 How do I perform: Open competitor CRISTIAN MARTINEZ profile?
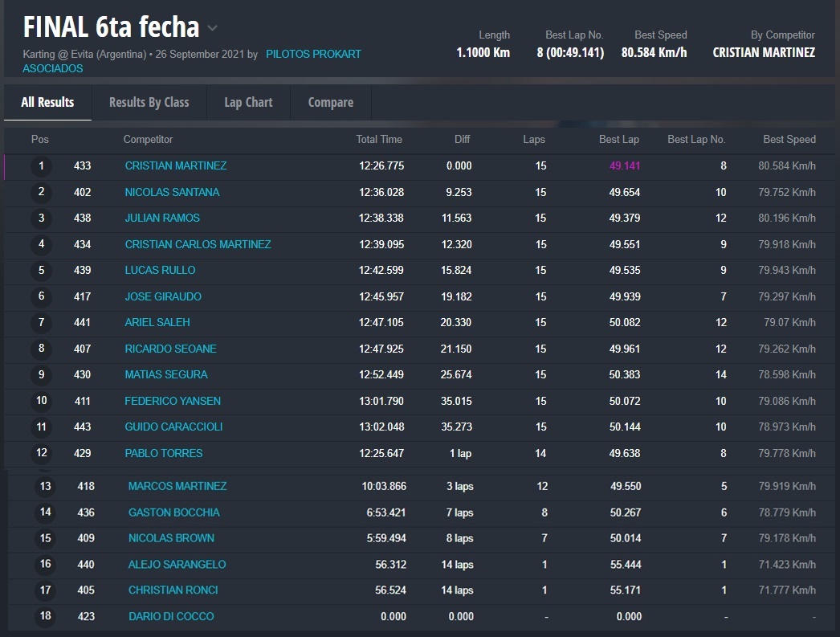(x=175, y=166)
